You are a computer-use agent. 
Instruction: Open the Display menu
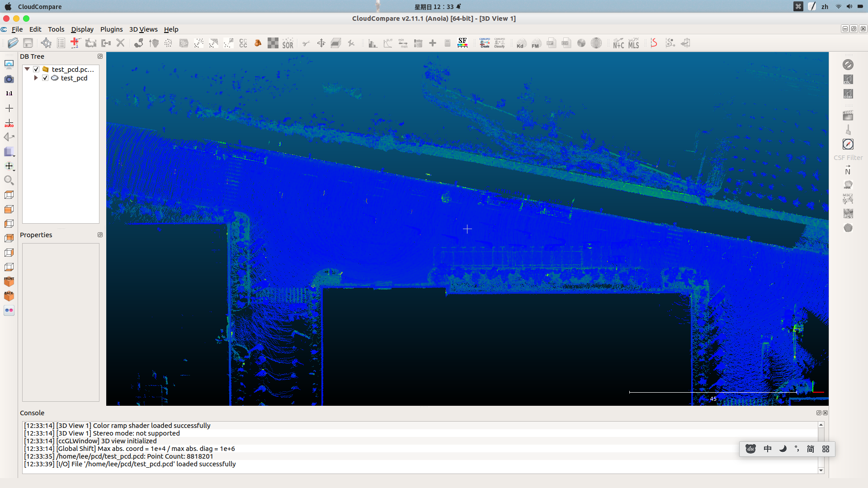82,29
